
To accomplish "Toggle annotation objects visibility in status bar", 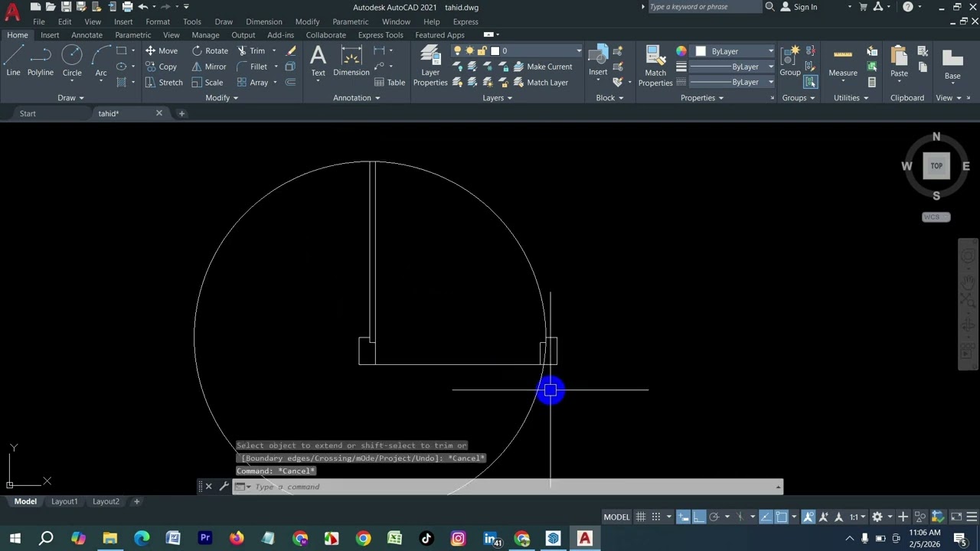I will pos(808,517).
